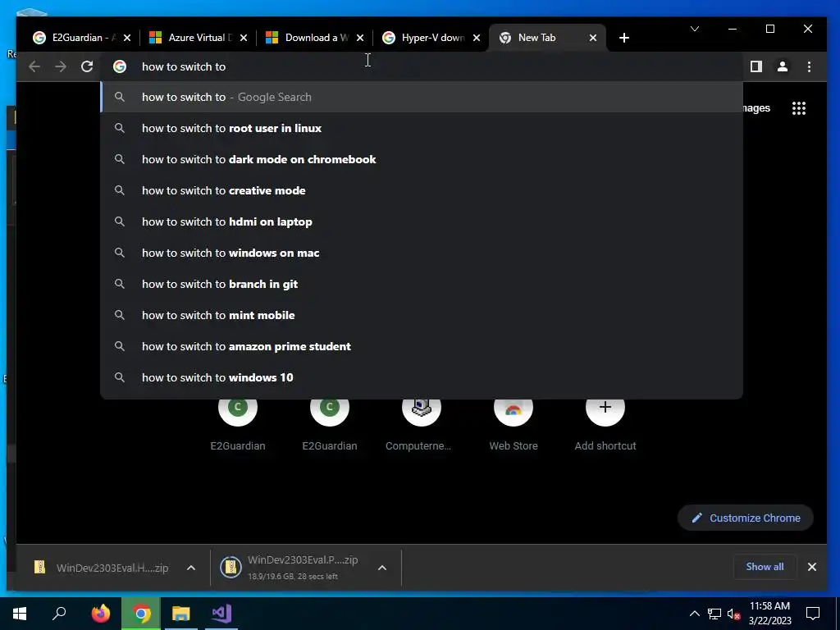Dismiss the downloads bar with the X
The width and height of the screenshot is (840, 630).
pos(811,567)
